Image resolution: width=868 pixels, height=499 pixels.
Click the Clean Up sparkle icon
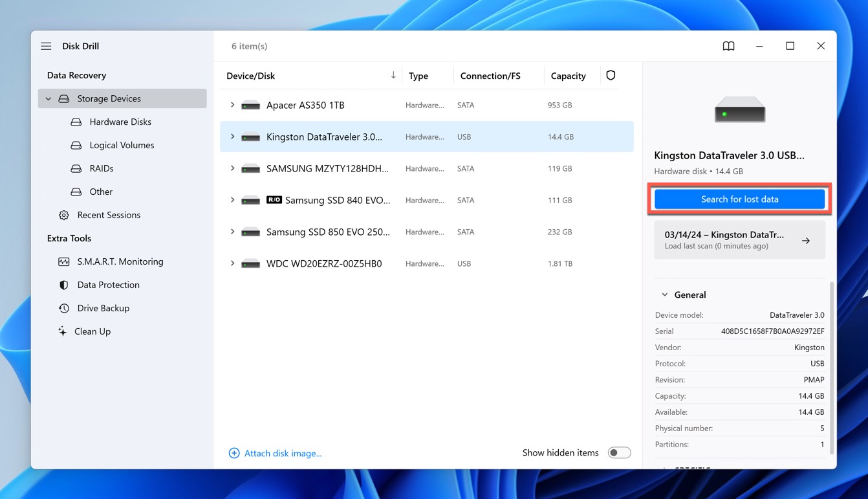pos(62,331)
